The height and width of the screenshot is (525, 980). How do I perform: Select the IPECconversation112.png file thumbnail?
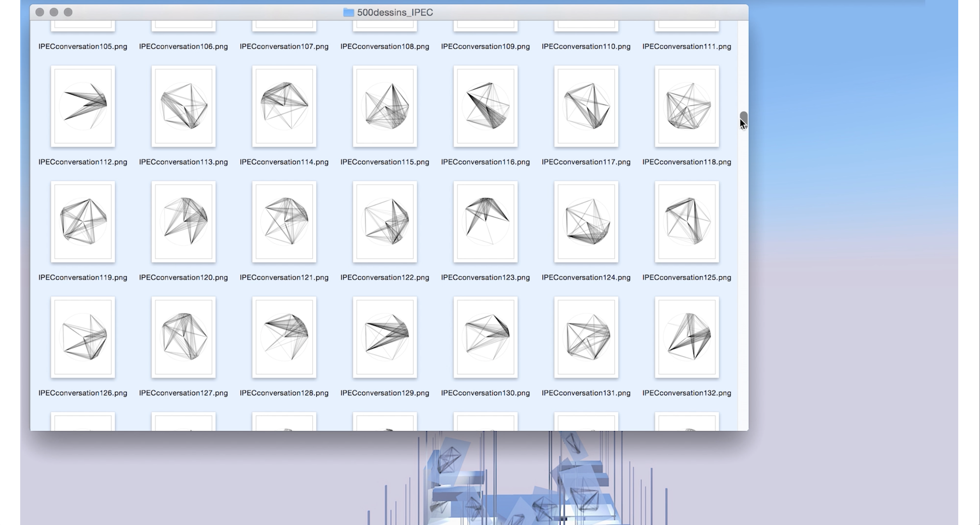[x=83, y=106]
